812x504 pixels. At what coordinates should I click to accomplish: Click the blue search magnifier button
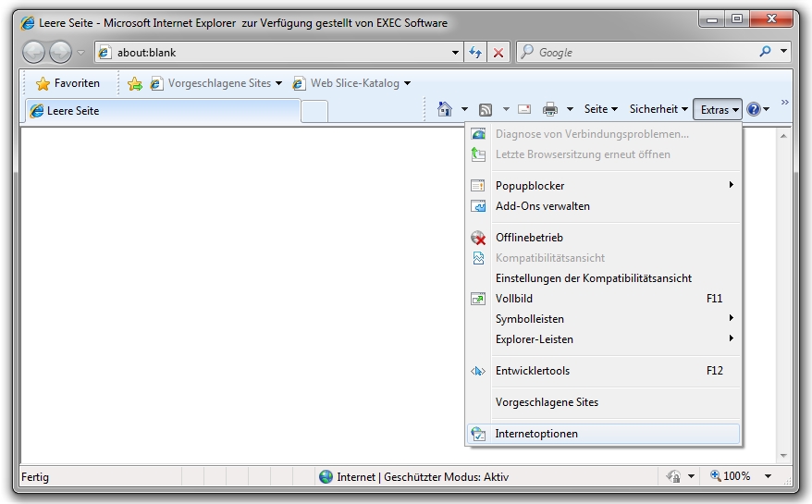(x=765, y=51)
